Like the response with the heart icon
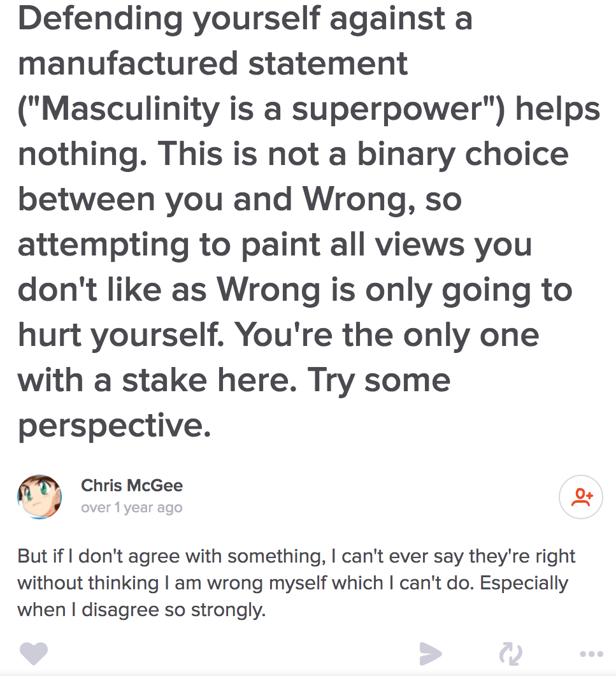 pos(34,652)
